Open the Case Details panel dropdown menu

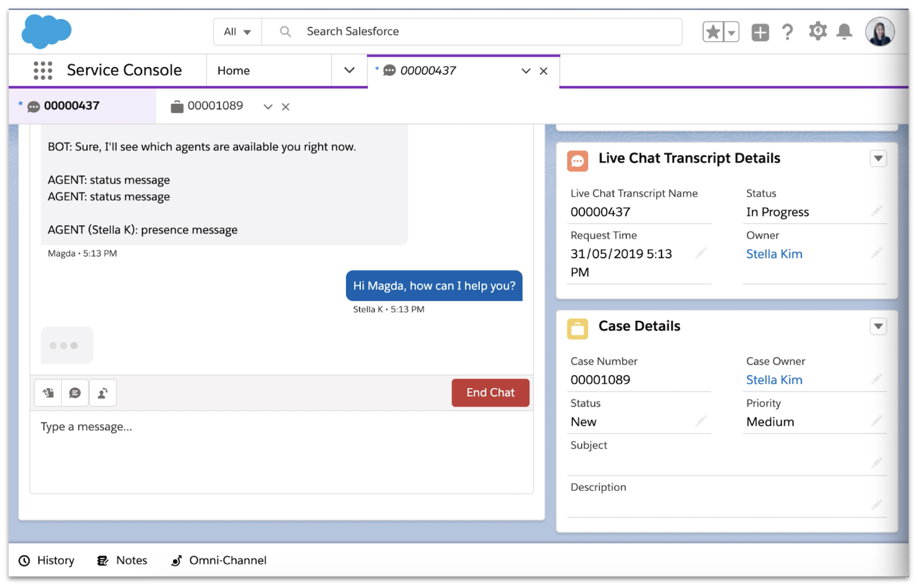pyautogui.click(x=878, y=326)
